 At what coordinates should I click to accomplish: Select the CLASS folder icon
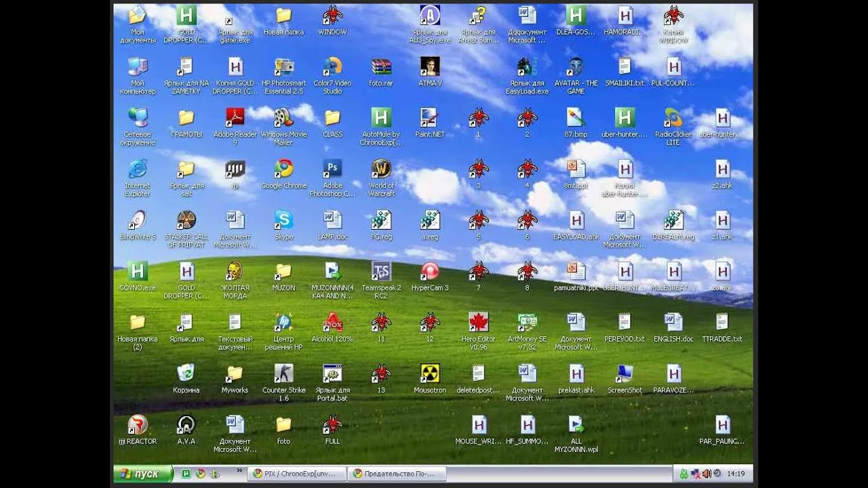[x=332, y=123]
